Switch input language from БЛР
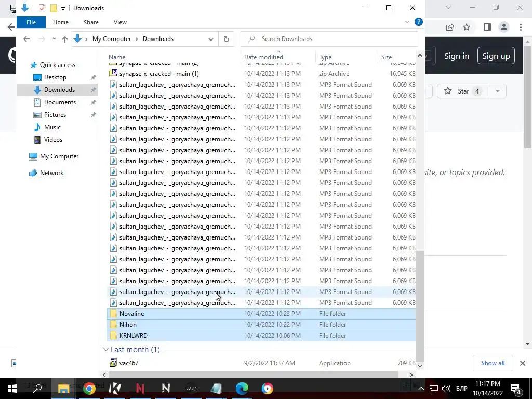Viewport: 532px width, 399px height. tap(462, 389)
